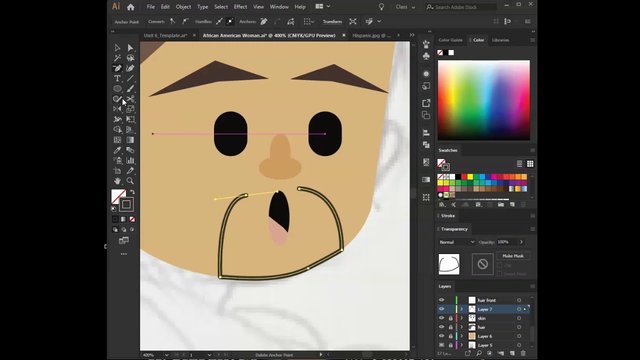Viewport: 640px width, 360px height.
Task: Click remove selected anchor points icon
Action: (x=264, y=22)
